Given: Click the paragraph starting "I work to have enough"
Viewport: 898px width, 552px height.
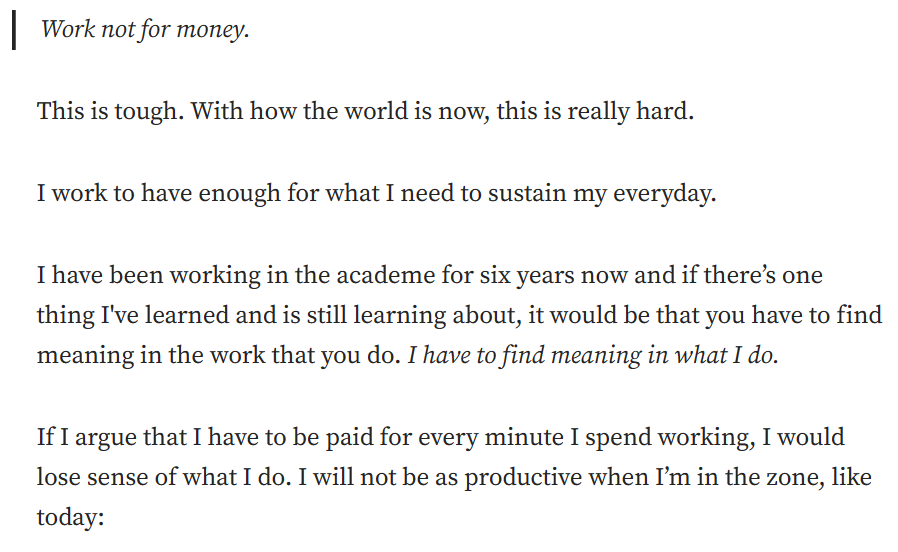Looking at the screenshot, I should (x=376, y=193).
